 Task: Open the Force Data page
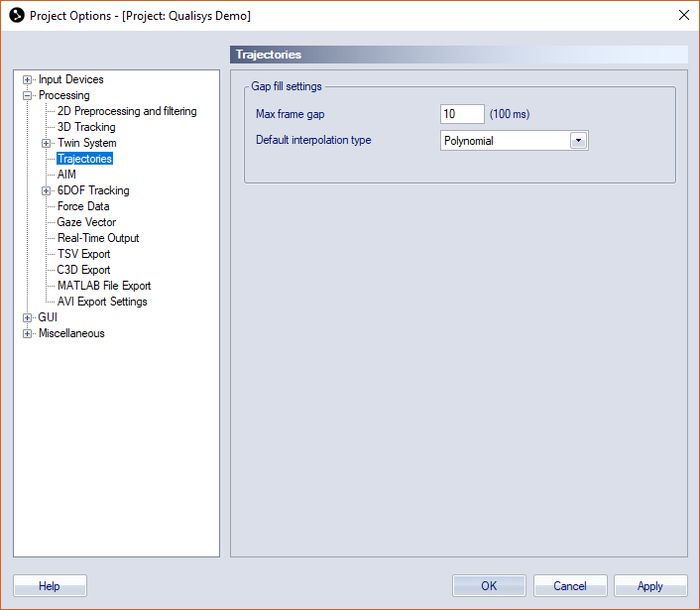tap(83, 206)
